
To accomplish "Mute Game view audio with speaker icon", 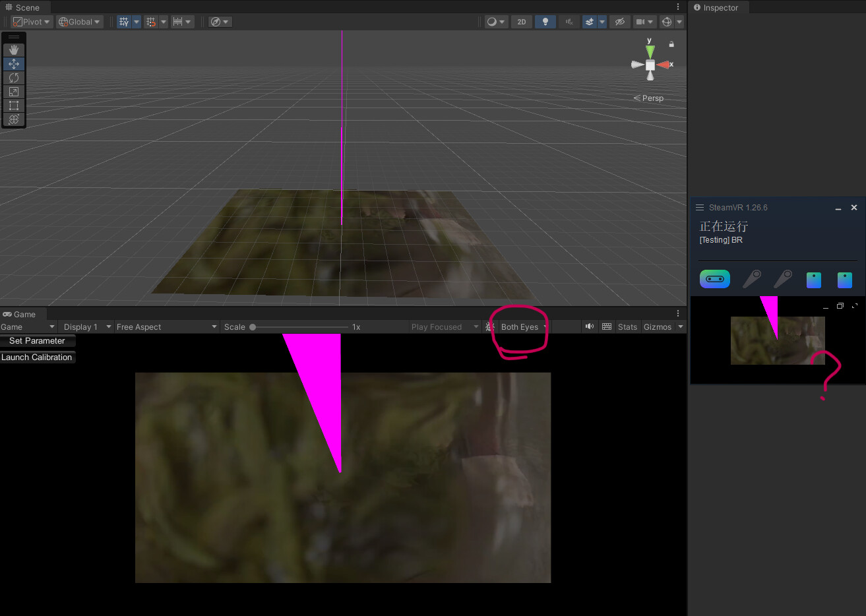I will point(589,326).
